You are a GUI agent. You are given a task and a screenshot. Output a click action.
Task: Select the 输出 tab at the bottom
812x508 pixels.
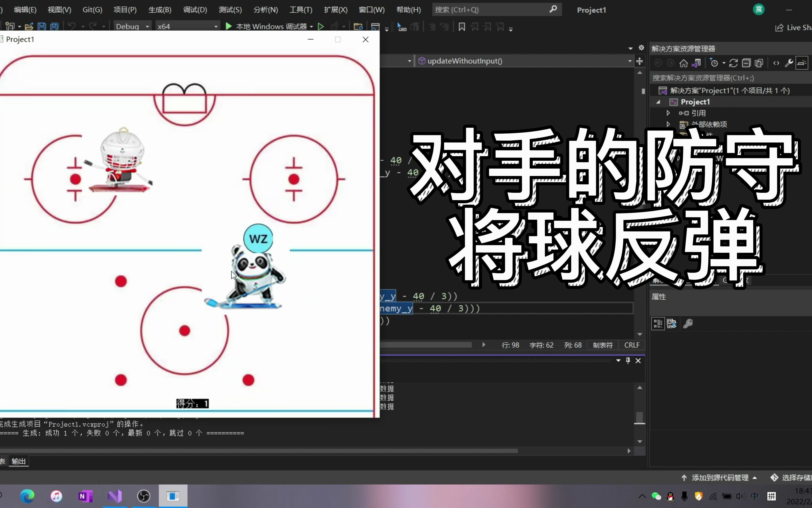click(x=19, y=461)
